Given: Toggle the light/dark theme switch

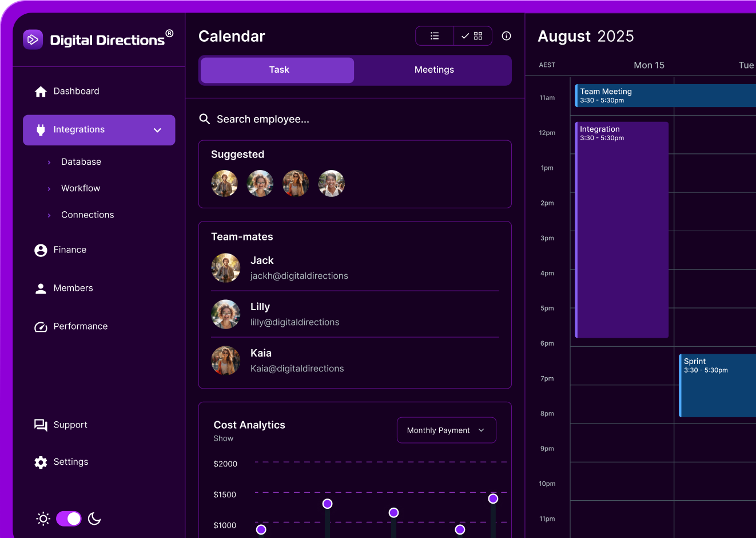Looking at the screenshot, I should (69, 519).
